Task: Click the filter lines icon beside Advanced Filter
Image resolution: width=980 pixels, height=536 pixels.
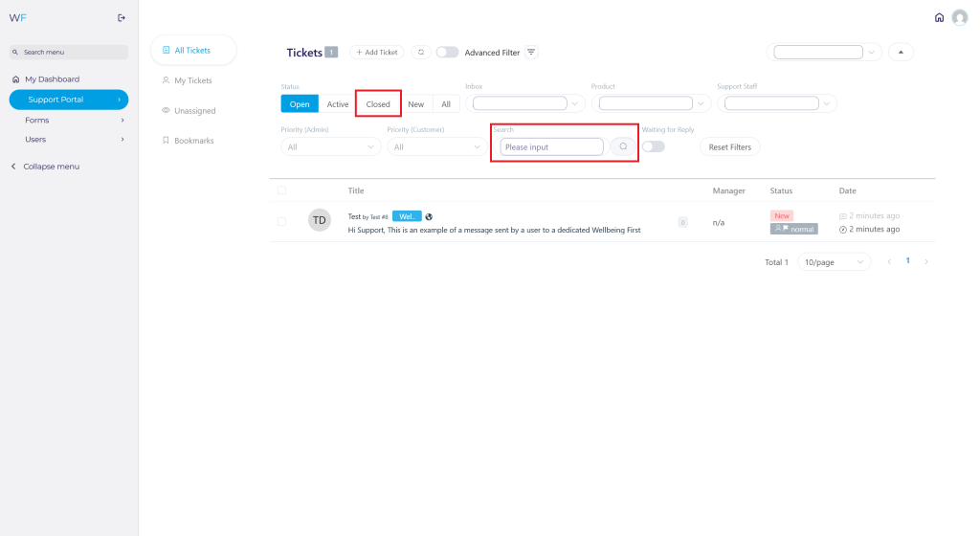Action: 531,52
